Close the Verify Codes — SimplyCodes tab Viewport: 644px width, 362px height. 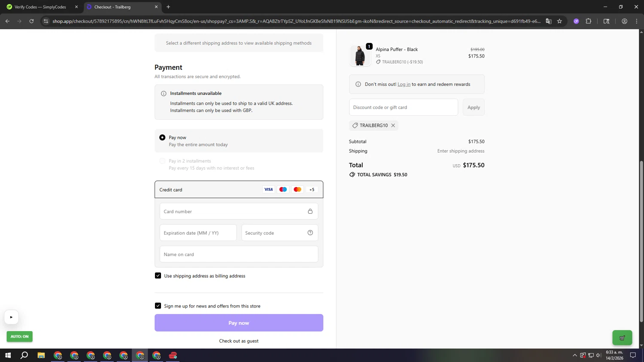(x=76, y=7)
